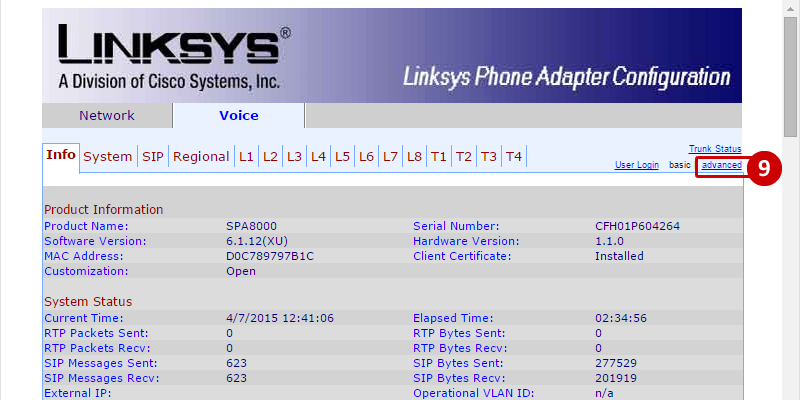Select the L8 line tab
The height and width of the screenshot is (400, 800).
tap(414, 157)
